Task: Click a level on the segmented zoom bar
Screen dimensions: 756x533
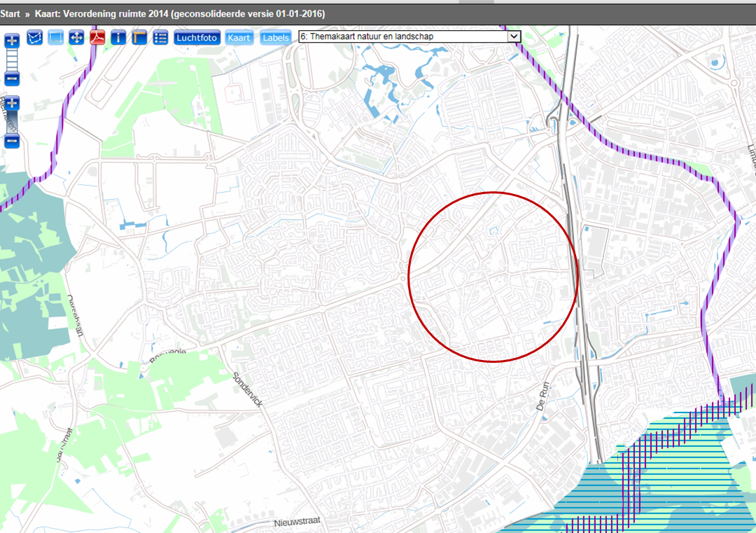Action: 12,60
